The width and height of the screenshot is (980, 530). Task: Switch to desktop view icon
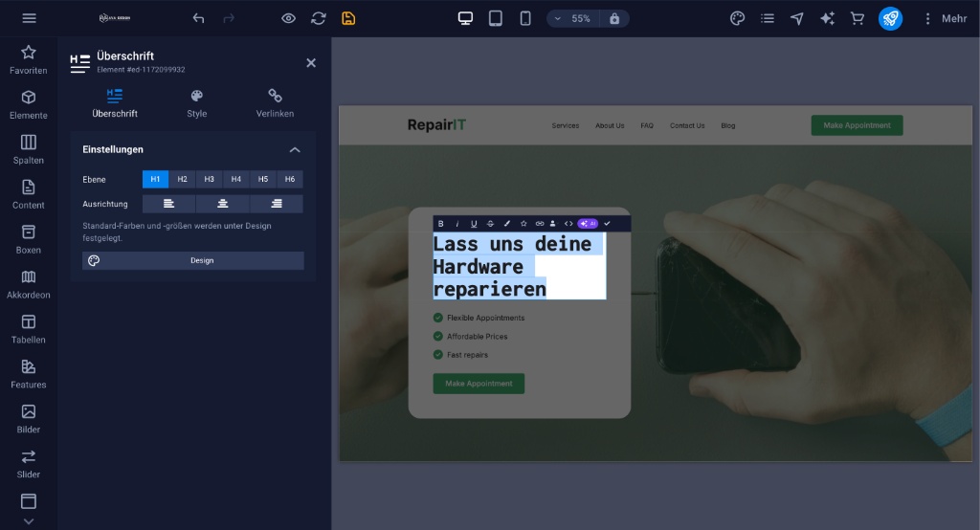(465, 18)
